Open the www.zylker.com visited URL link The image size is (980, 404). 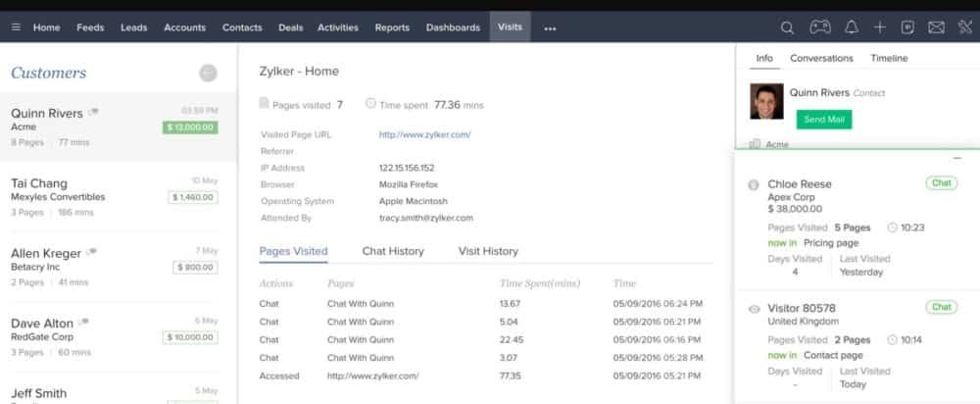pos(424,134)
